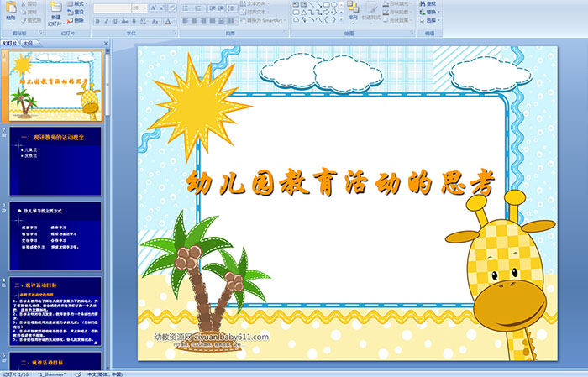Select the Format Painter (格式刷) tool

click(31, 20)
